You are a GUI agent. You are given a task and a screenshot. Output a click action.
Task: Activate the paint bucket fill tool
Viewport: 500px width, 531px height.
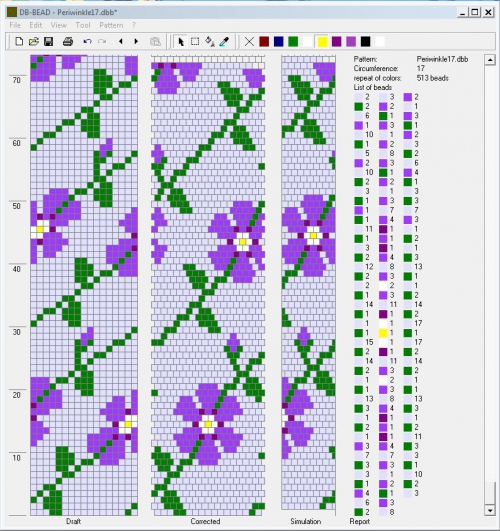[210, 42]
